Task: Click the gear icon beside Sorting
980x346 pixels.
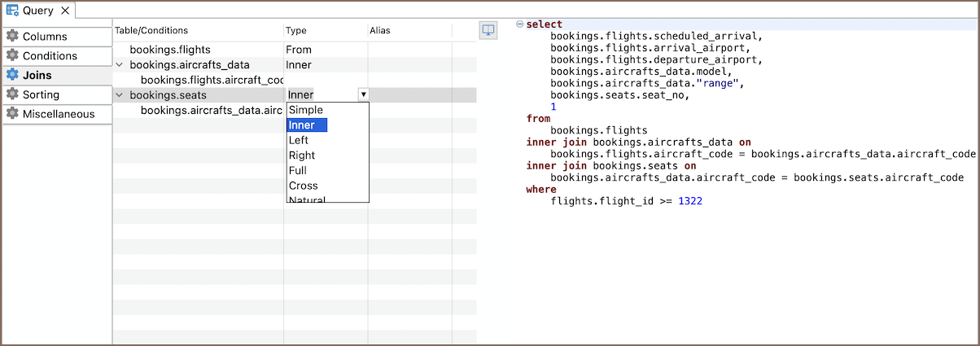Action: pos(12,94)
